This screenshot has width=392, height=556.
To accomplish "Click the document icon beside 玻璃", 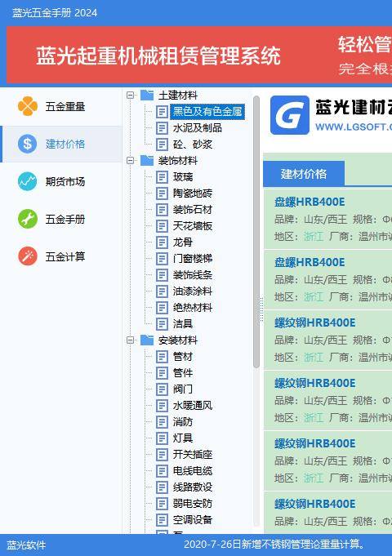I will (163, 177).
